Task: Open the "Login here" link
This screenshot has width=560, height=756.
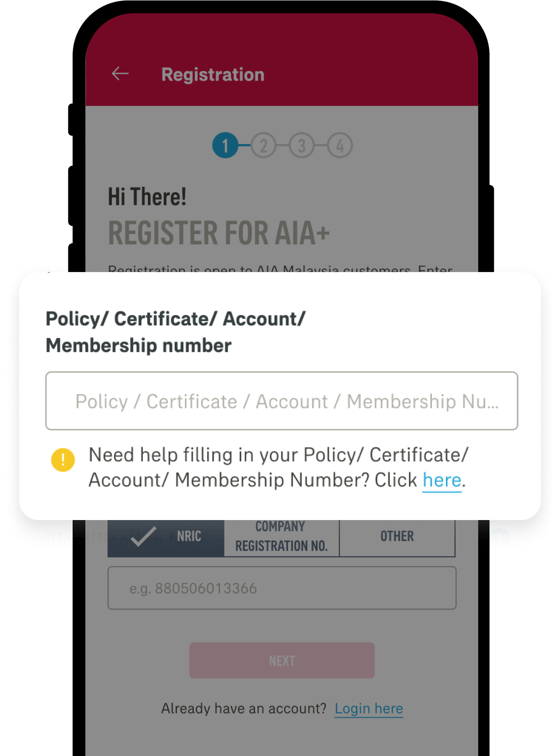Action: point(369,709)
